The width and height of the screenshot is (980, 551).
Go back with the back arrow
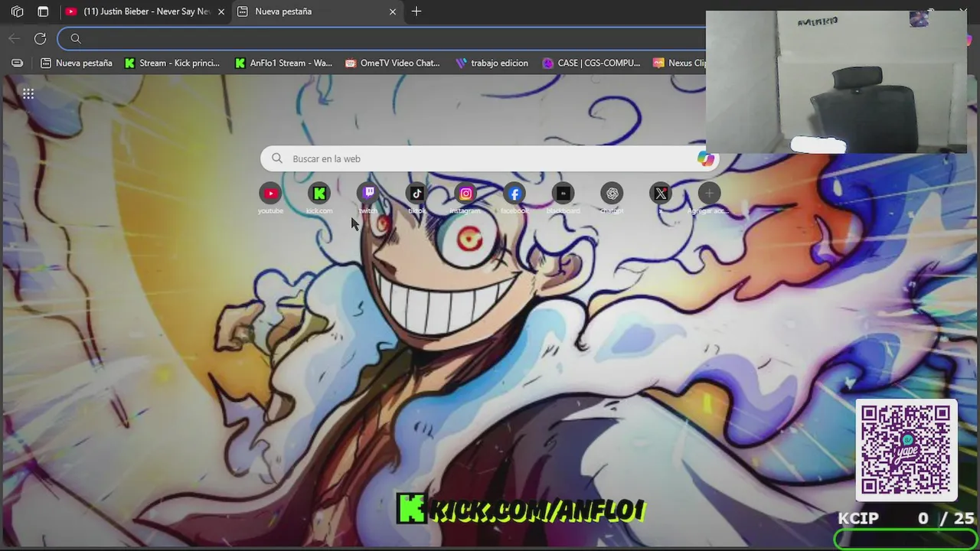(15, 38)
